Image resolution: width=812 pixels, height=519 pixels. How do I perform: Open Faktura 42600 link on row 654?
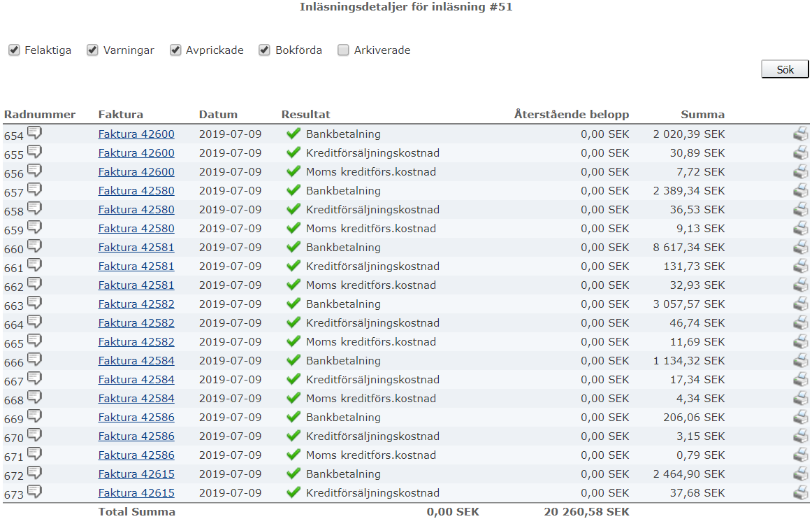point(136,134)
